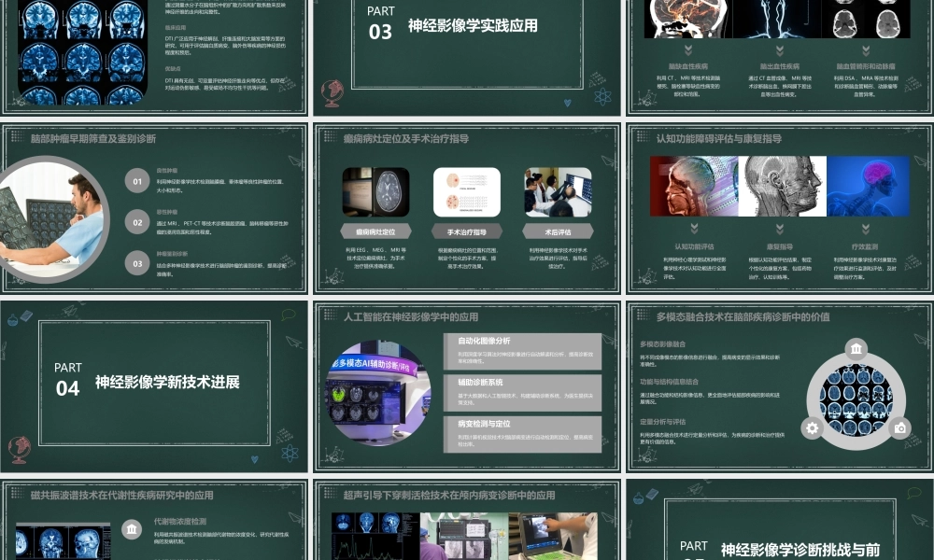Viewport: 934px width, 560px height.
Task: Click the camera icon on the multimodal ring
Action: click(899, 427)
